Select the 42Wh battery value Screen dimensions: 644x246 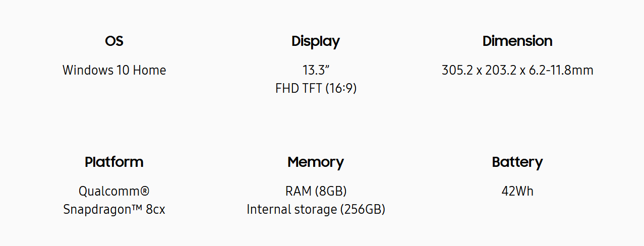(x=517, y=191)
